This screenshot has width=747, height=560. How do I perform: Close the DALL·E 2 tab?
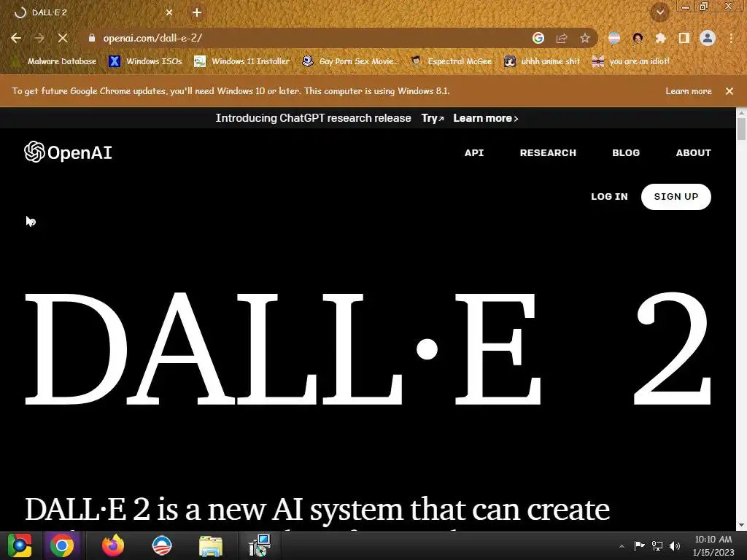169,12
